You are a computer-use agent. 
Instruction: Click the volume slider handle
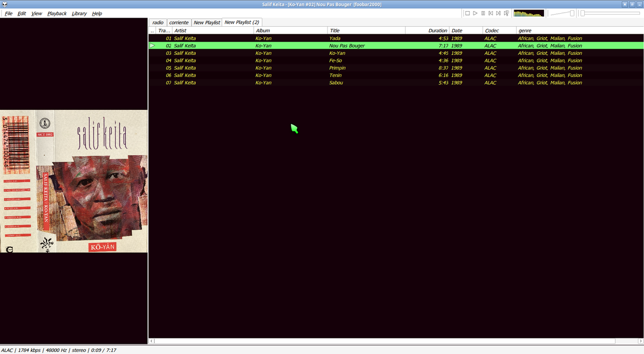click(572, 13)
